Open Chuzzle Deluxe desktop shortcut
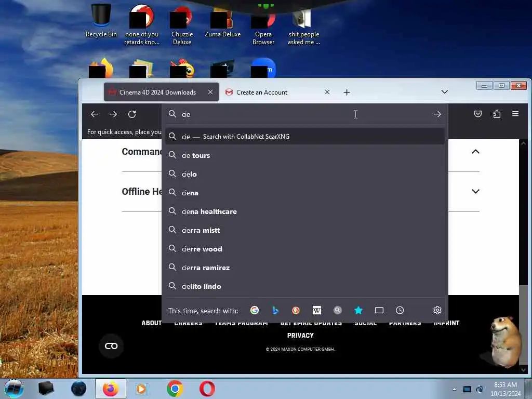 [182, 25]
